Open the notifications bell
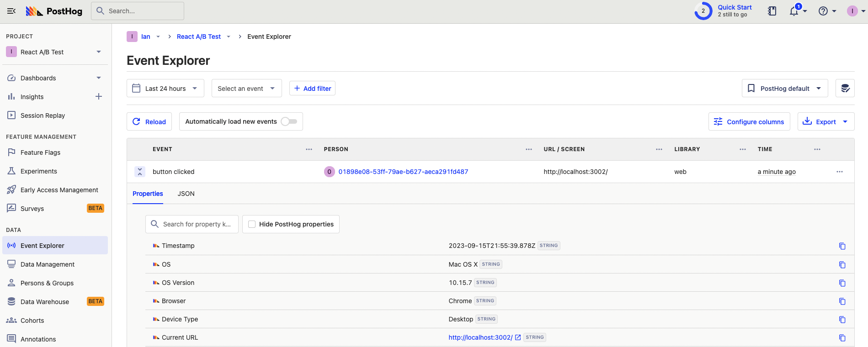868x347 pixels. click(x=794, y=11)
